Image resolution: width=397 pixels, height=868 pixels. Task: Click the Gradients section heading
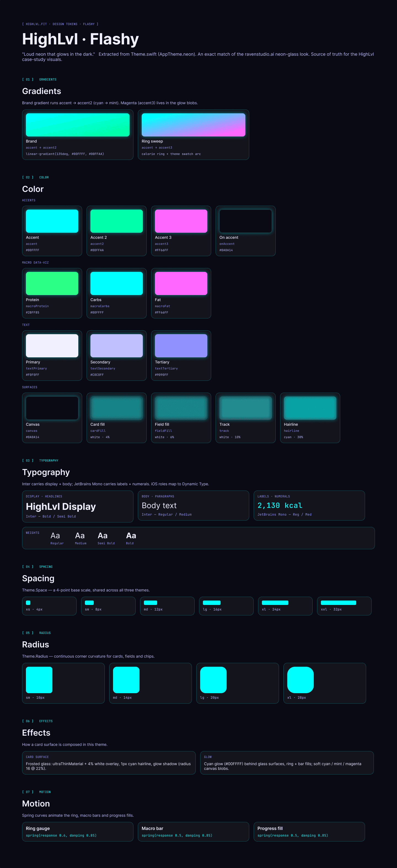[41, 91]
